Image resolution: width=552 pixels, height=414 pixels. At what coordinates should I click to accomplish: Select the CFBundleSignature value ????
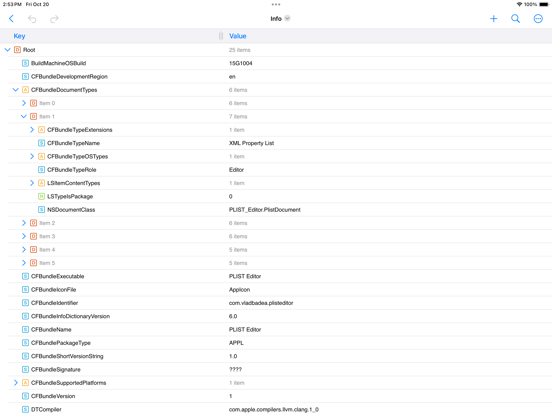click(x=236, y=369)
